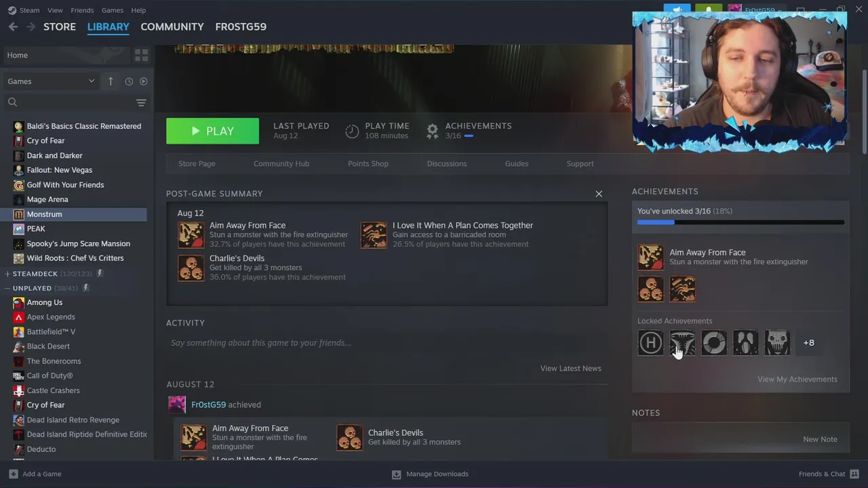Click the locked H helipad achievement icon

point(650,343)
